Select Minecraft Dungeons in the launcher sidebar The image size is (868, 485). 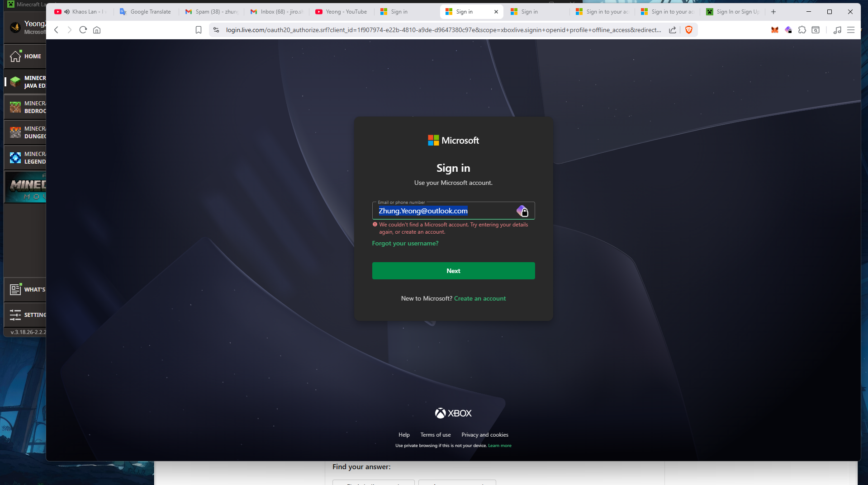coord(27,132)
